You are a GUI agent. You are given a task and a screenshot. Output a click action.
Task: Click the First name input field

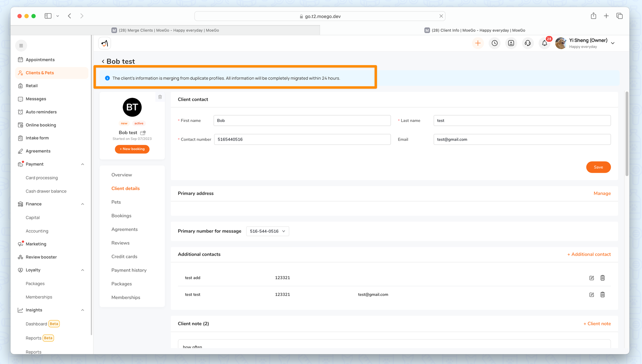point(302,121)
